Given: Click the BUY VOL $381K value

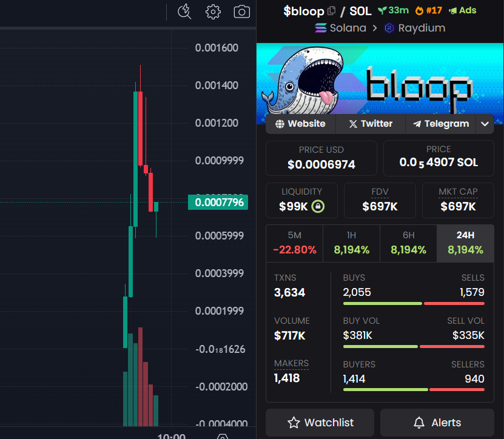Looking at the screenshot, I should (x=357, y=335).
